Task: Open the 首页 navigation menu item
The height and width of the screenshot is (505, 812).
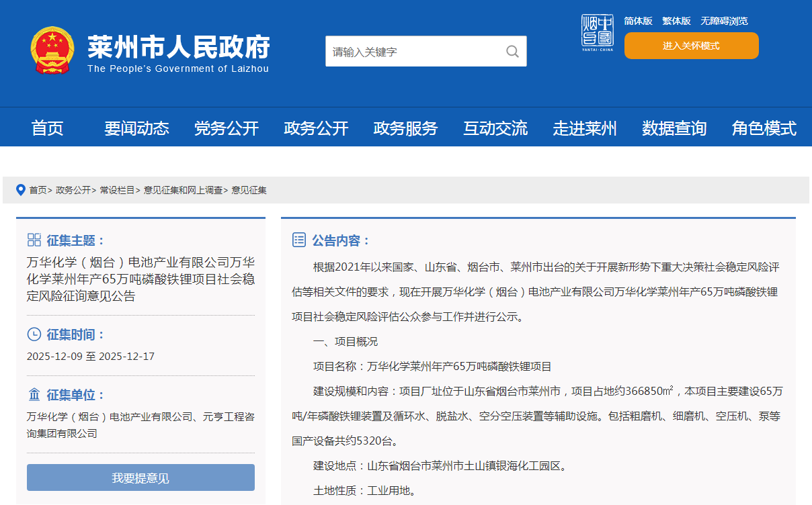Action: 47,128
